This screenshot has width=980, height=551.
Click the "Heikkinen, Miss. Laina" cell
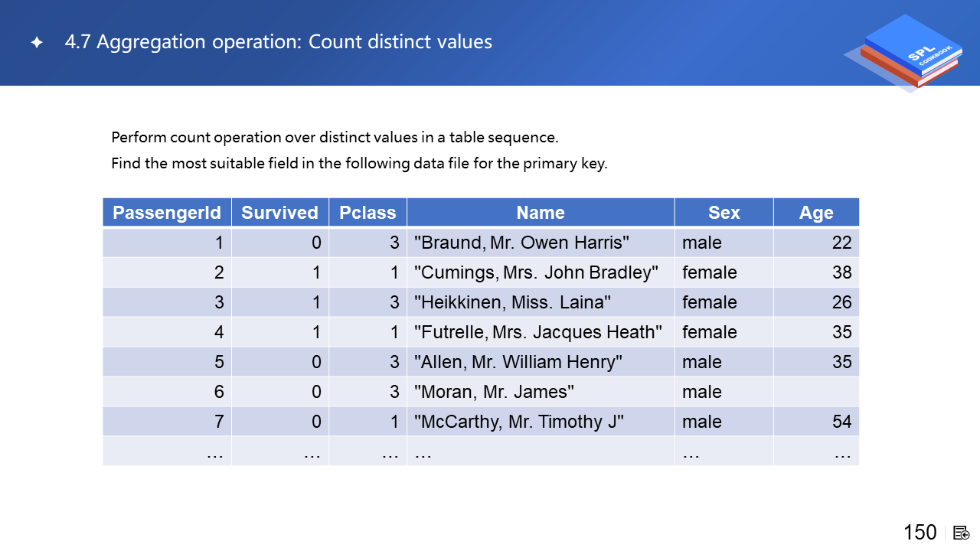(512, 302)
